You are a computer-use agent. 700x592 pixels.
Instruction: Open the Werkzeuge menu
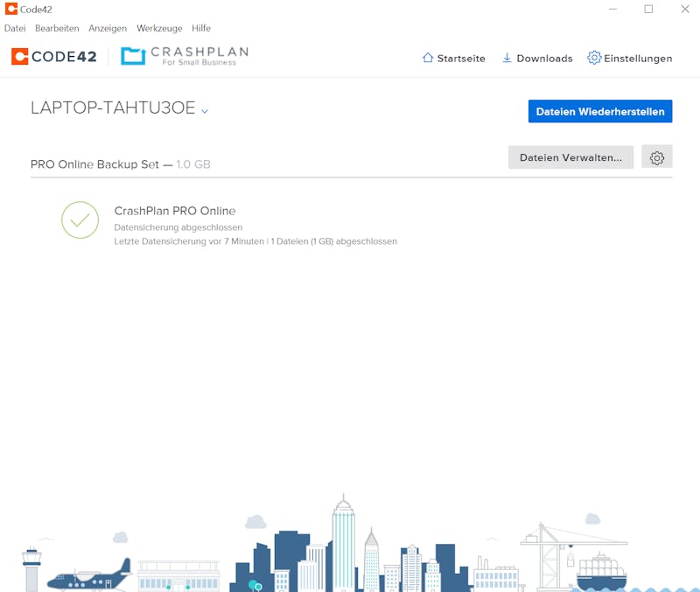coord(159,28)
